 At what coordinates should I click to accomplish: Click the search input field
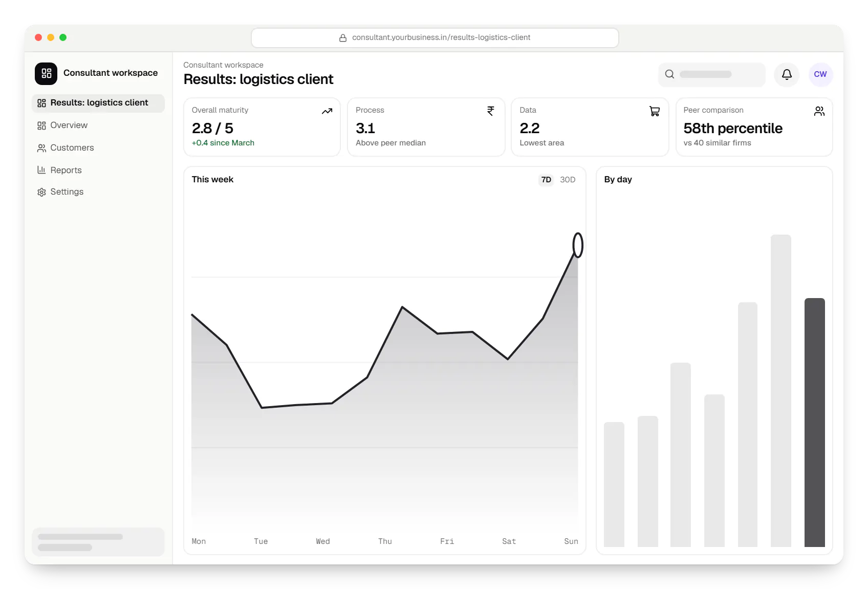click(712, 75)
